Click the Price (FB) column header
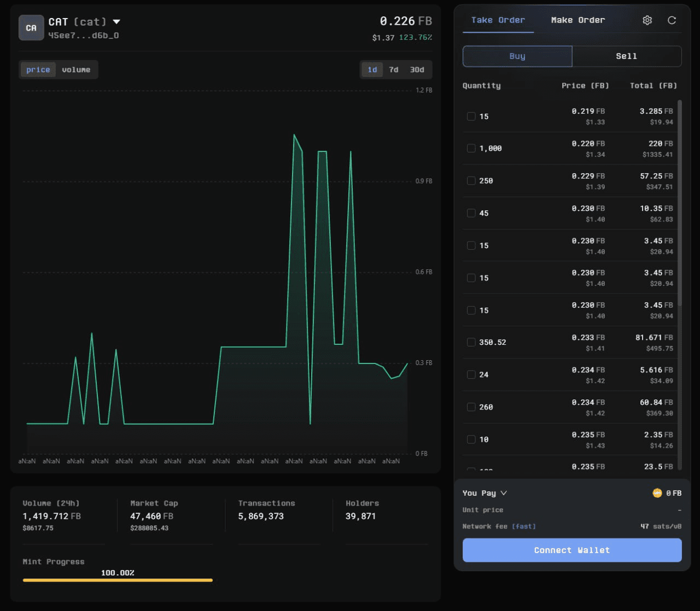 click(x=585, y=86)
